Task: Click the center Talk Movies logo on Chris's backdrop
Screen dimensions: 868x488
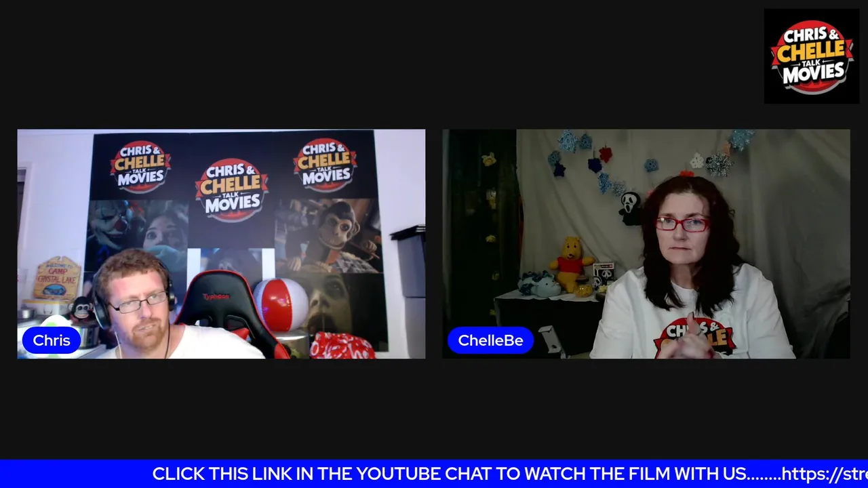Action: 232,190
